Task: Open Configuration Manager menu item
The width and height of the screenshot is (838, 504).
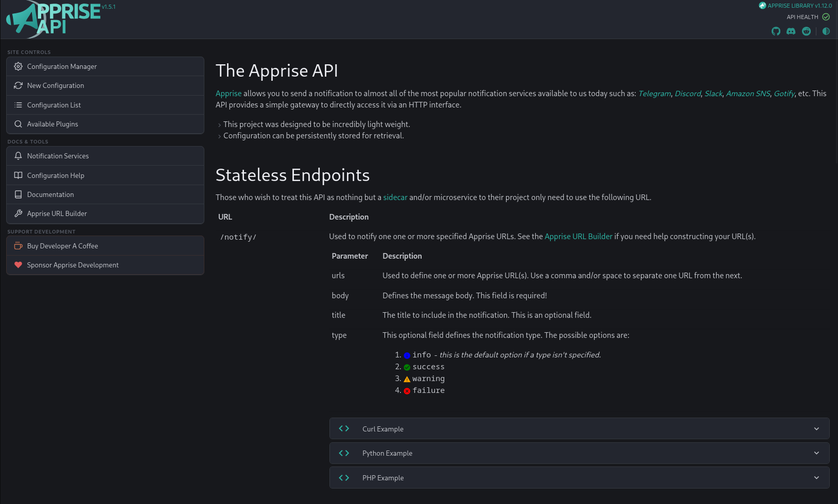Action: click(x=105, y=66)
